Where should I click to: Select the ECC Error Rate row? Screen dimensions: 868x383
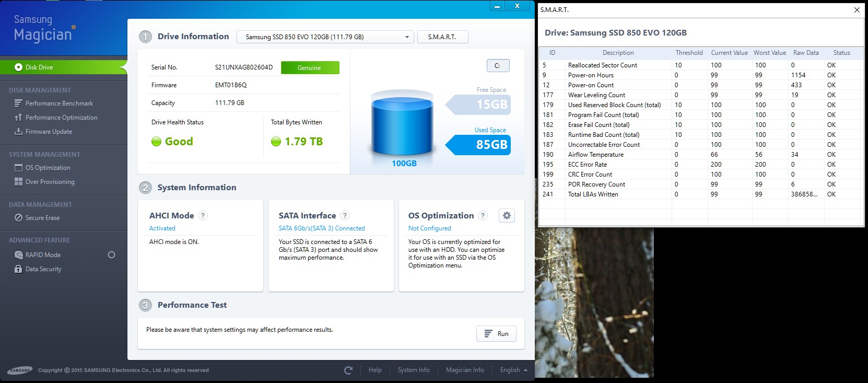pyautogui.click(x=701, y=165)
